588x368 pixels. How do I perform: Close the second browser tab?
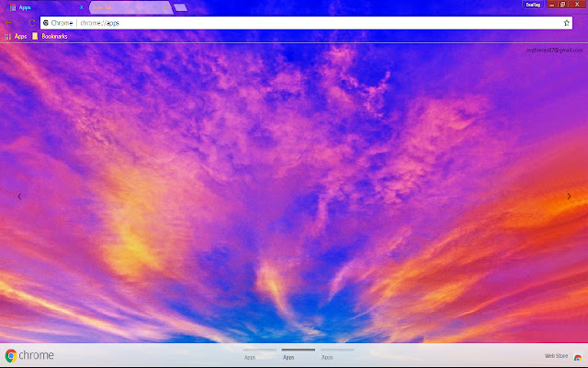pyautogui.click(x=165, y=6)
